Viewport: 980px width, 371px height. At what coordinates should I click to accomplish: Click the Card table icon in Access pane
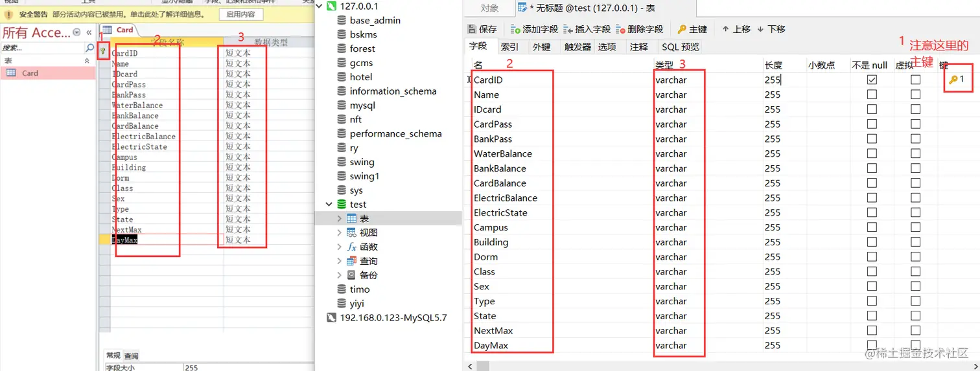pyautogui.click(x=12, y=73)
